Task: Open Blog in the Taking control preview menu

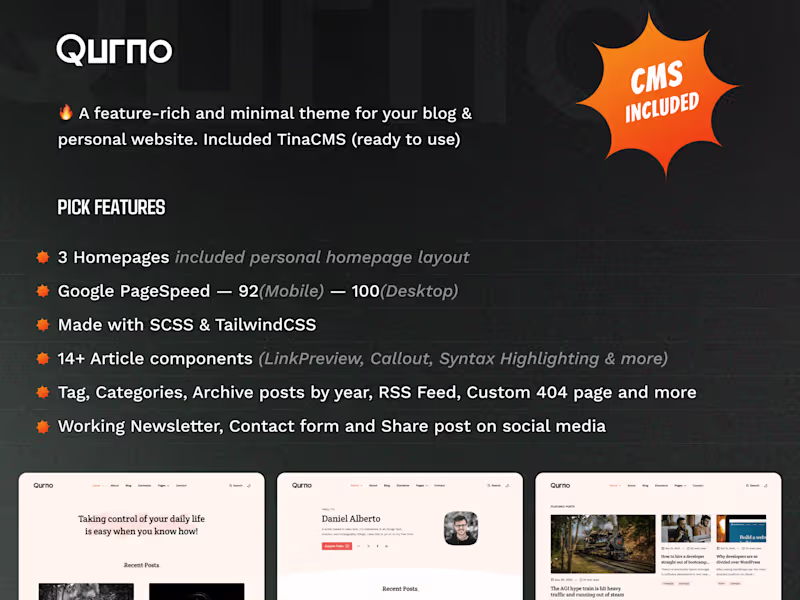Action: point(129,486)
